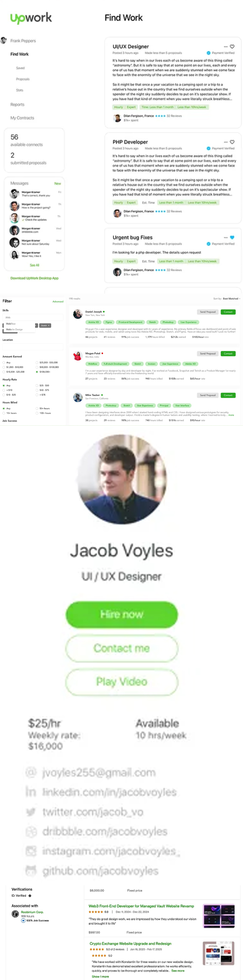
Task: Remove the Sketch skill tag
Action: point(48,325)
